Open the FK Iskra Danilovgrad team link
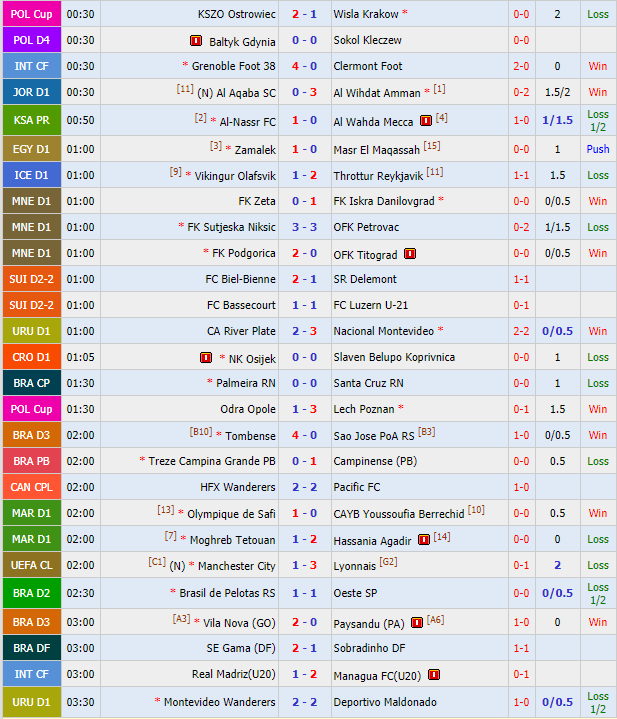The width and height of the screenshot is (617, 719). 384,201
